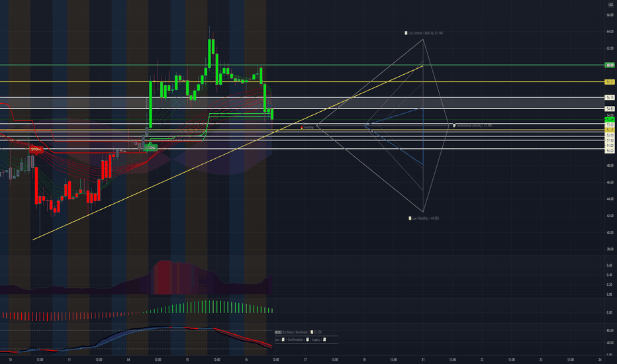Viewport: 617px width, 364px height.
Task: Click the 80.00 tick on the oscillator pane scale
Action: click(610, 330)
